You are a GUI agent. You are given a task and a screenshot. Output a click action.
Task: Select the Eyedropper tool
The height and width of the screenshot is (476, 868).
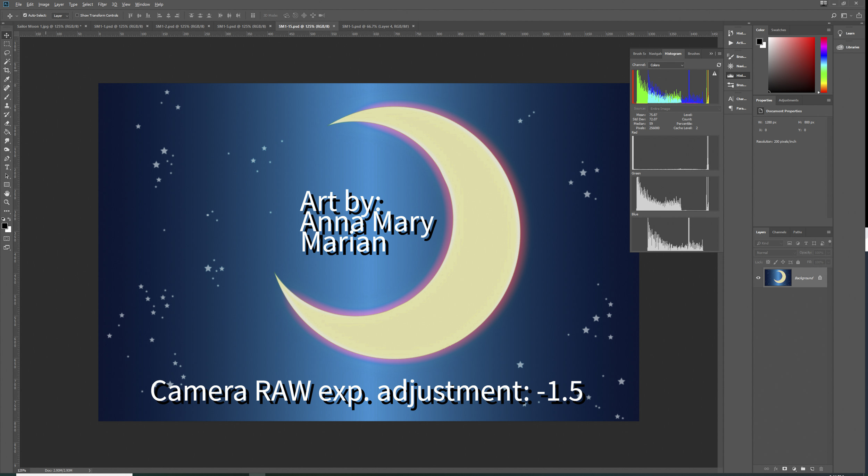[7, 79]
